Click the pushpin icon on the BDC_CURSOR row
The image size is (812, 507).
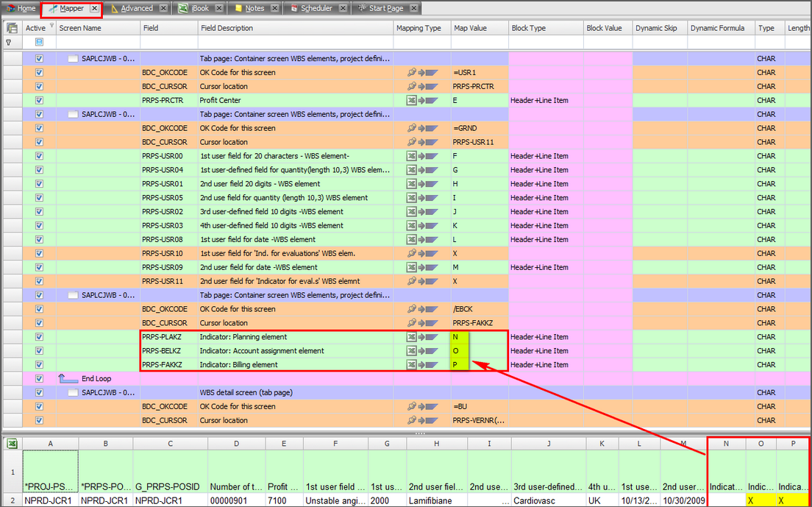(x=412, y=86)
